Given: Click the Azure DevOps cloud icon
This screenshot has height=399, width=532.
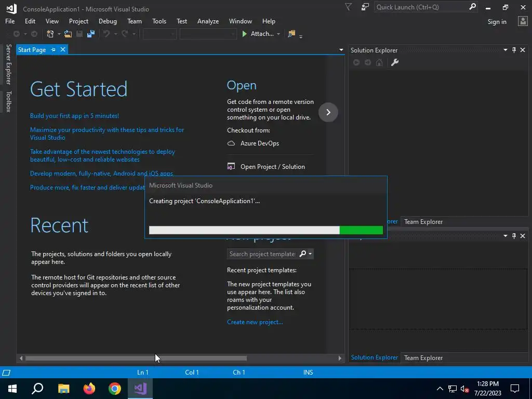Looking at the screenshot, I should point(231,143).
